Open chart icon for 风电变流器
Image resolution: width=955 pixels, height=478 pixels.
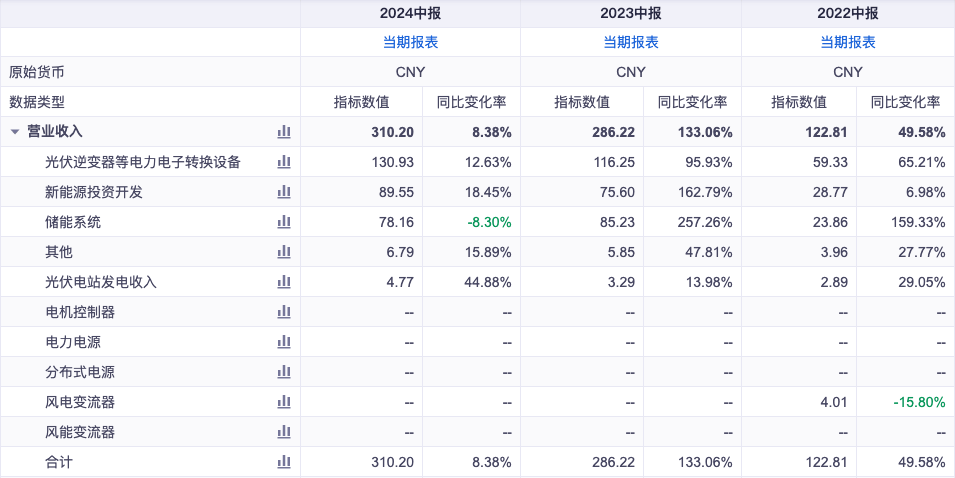point(284,402)
